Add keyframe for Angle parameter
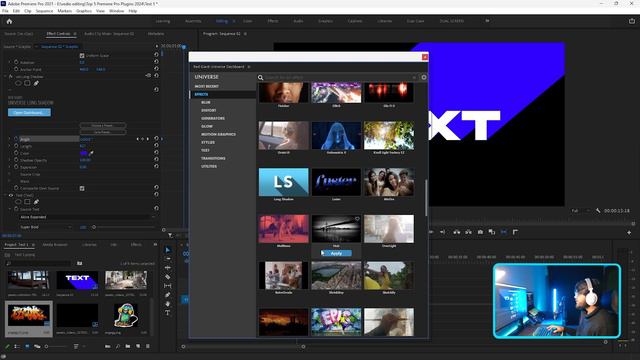The height and width of the screenshot is (360, 640). point(142,139)
